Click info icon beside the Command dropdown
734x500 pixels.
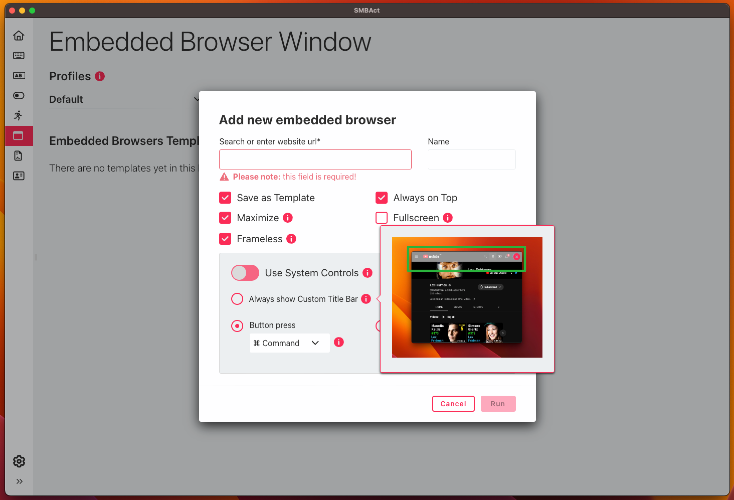(339, 342)
